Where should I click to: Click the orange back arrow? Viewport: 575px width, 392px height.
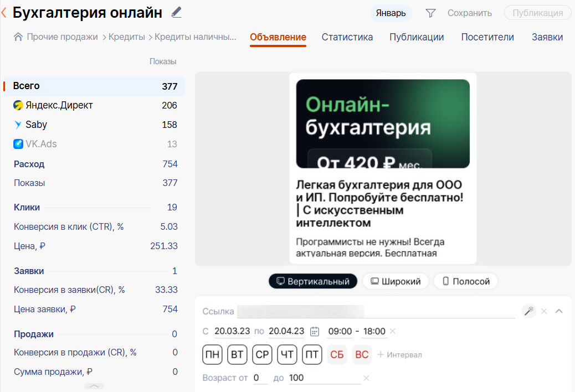click(4, 13)
